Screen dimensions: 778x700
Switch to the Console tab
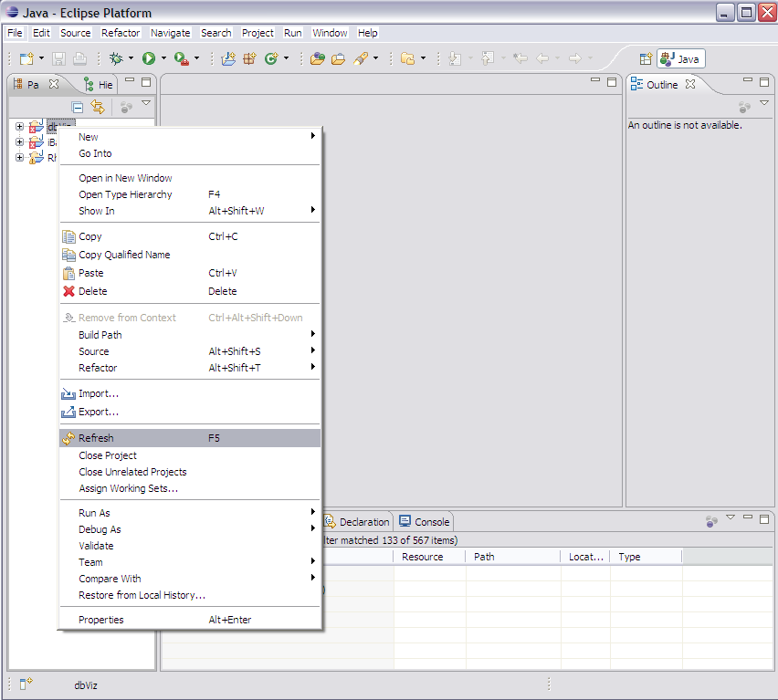[x=425, y=521]
